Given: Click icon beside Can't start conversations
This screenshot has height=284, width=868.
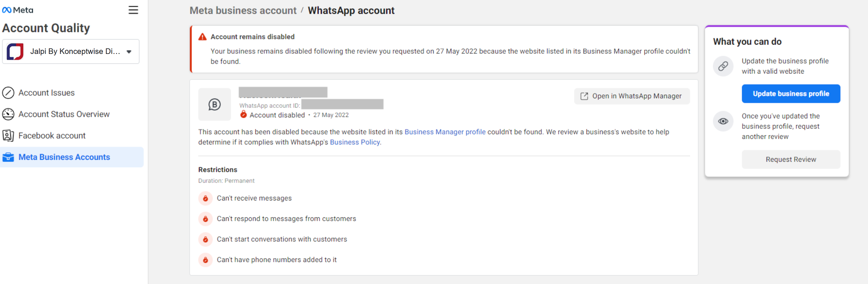Looking at the screenshot, I should click(x=205, y=239).
